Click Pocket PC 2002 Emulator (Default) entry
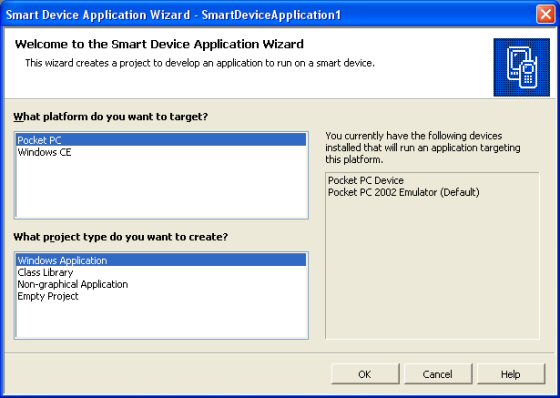Image resolution: width=560 pixels, height=398 pixels. pos(404,192)
